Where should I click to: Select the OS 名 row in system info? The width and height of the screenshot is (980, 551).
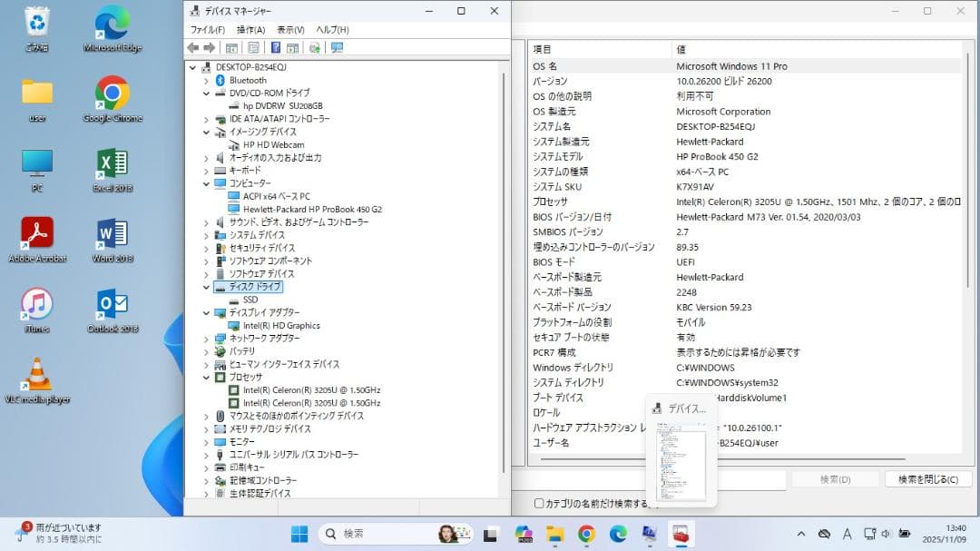[745, 66]
